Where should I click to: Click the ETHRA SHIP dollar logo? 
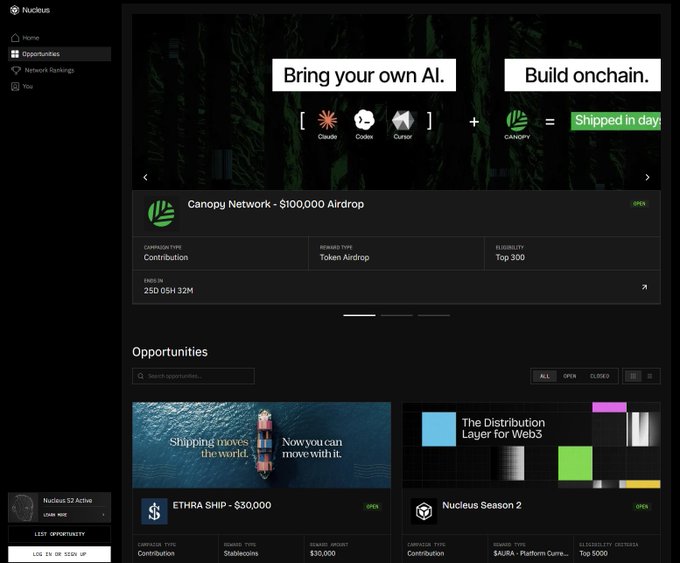(154, 511)
